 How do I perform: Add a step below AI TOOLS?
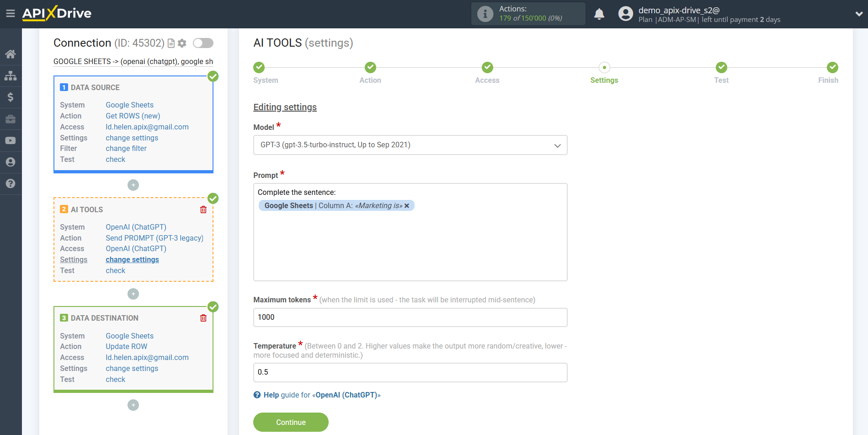point(133,294)
